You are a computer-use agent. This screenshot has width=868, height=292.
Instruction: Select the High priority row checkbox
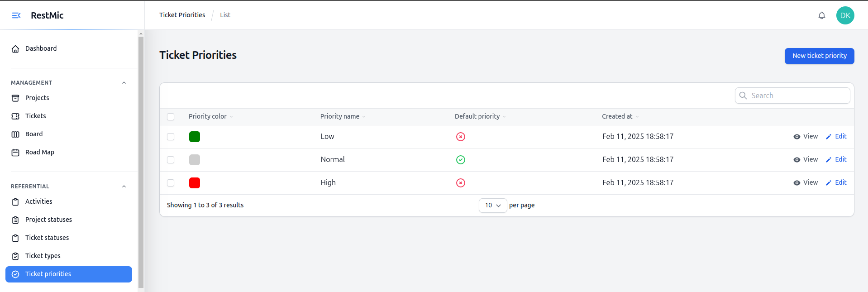pos(171,183)
